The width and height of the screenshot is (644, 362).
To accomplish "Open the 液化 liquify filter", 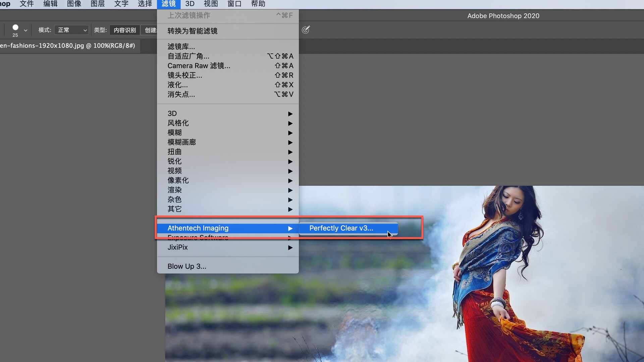I will (x=178, y=85).
